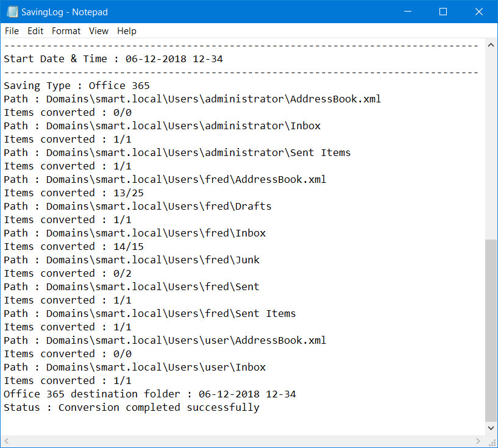Click the vertical scrollbar down arrow
The height and width of the screenshot is (448, 498).
[491, 428]
